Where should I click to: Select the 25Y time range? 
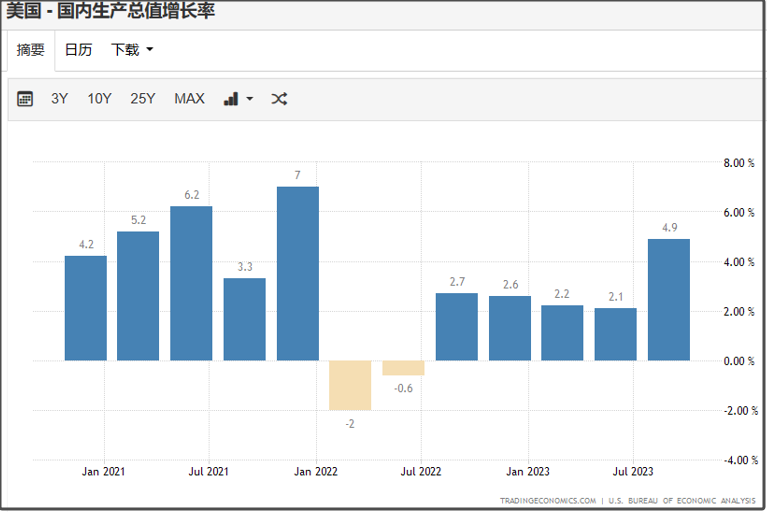point(143,99)
